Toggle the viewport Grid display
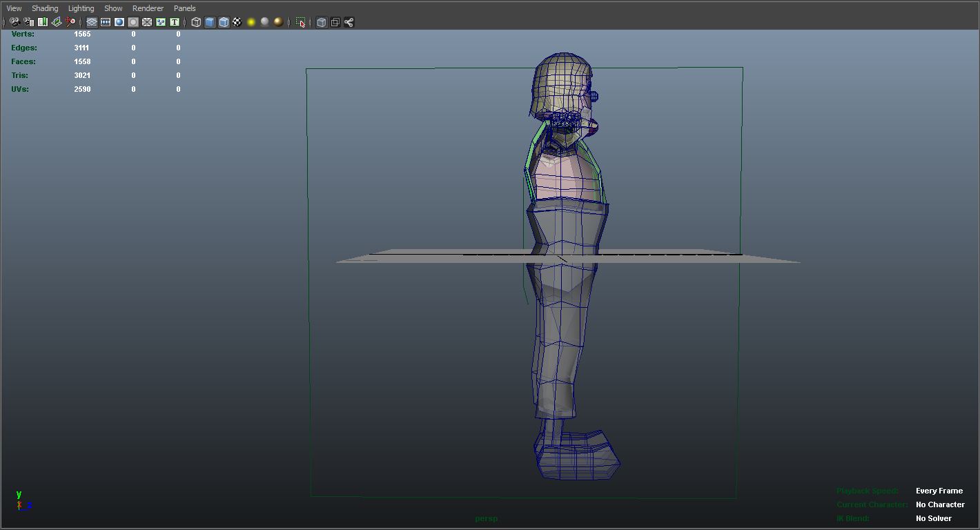 [x=92, y=22]
